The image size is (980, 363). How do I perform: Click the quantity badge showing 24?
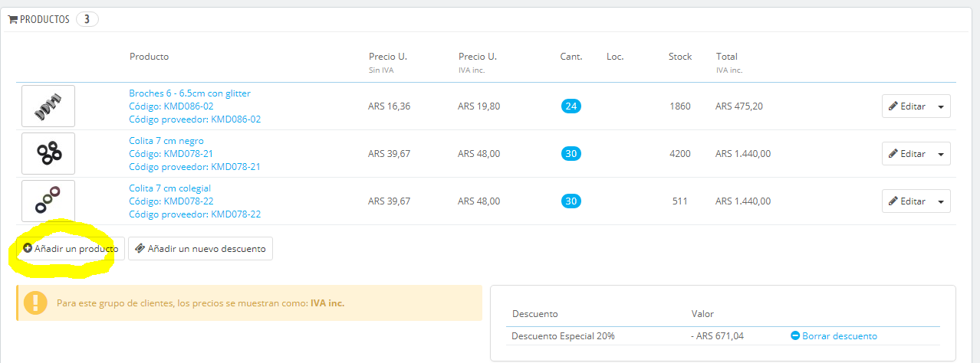coord(571,106)
